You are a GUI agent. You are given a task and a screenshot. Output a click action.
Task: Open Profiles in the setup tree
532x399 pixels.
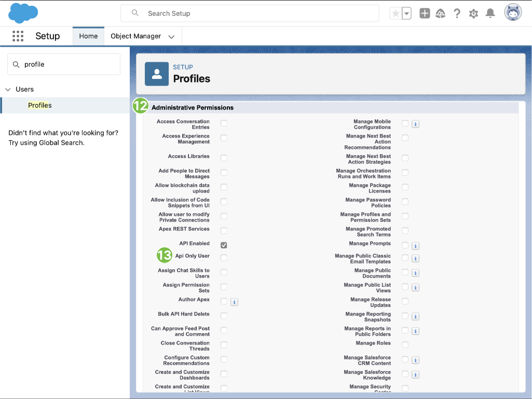pos(40,105)
